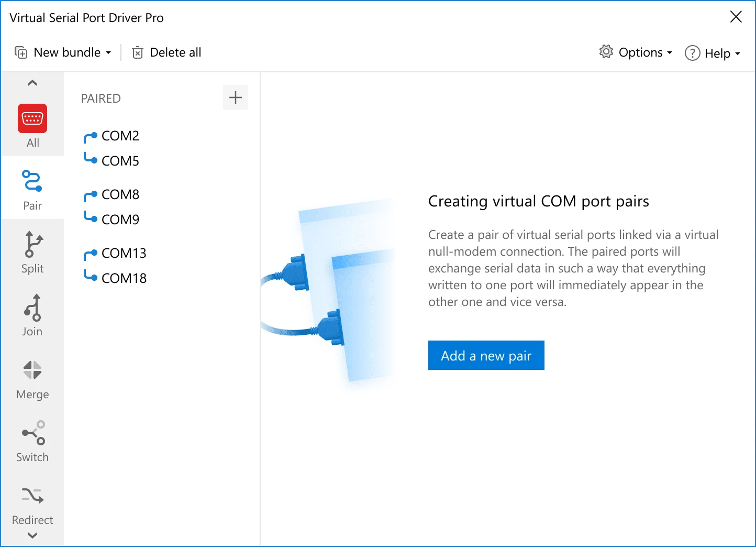
Task: Select the COM13 port entry
Action: tap(124, 253)
